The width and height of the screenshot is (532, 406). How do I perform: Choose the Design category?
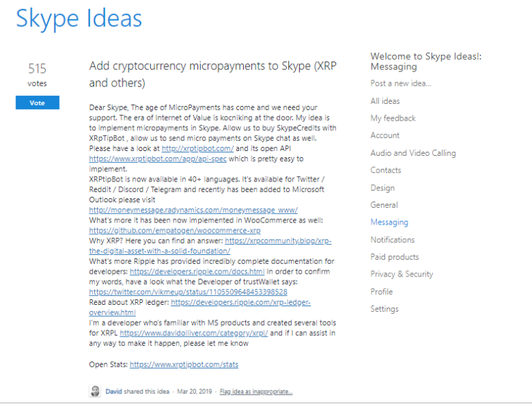click(x=382, y=188)
